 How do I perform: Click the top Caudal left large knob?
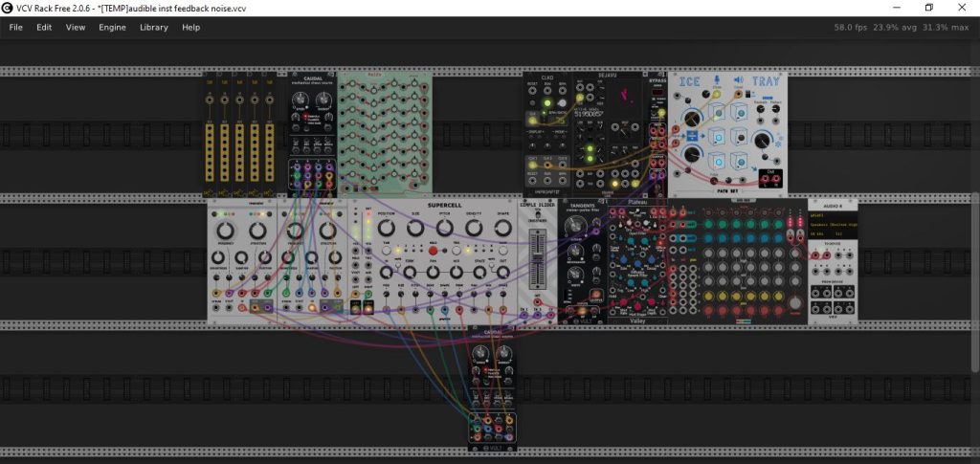click(x=301, y=99)
